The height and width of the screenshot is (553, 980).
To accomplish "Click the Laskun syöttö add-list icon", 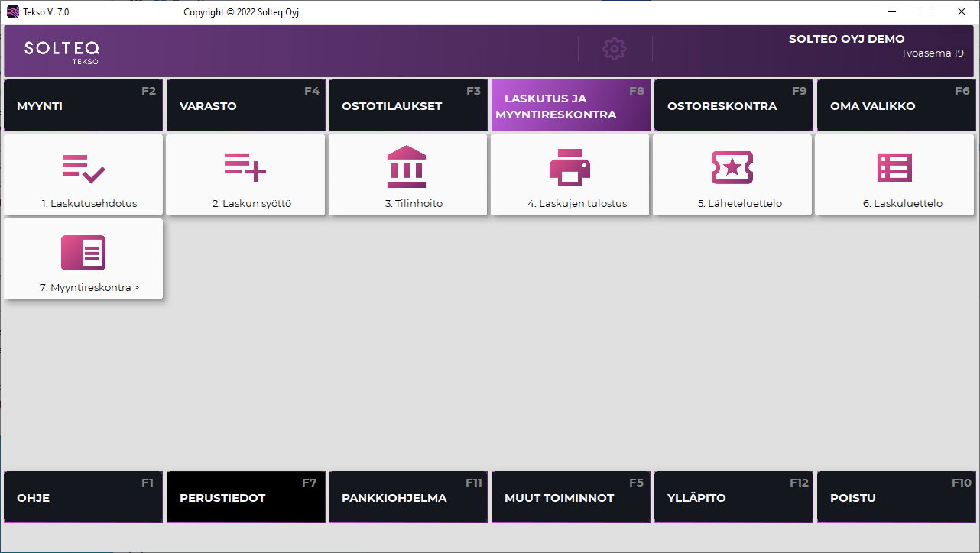I will pyautogui.click(x=245, y=167).
